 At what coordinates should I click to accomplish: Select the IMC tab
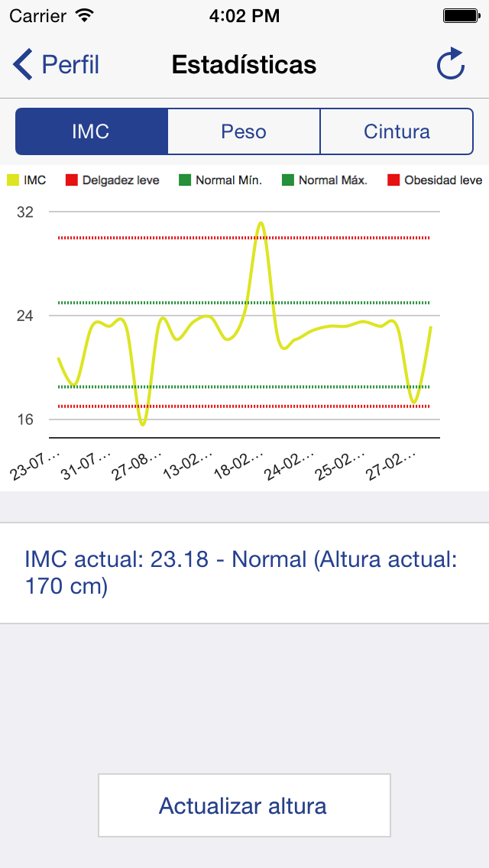[91, 131]
